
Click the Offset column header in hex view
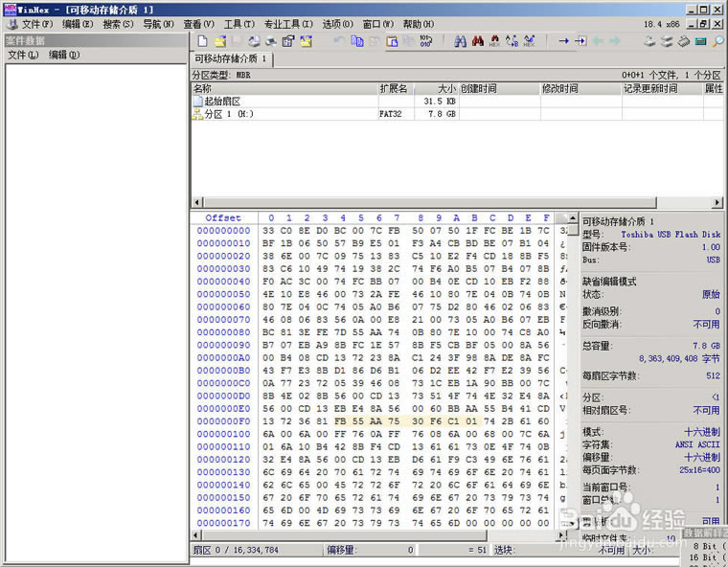[x=223, y=217]
